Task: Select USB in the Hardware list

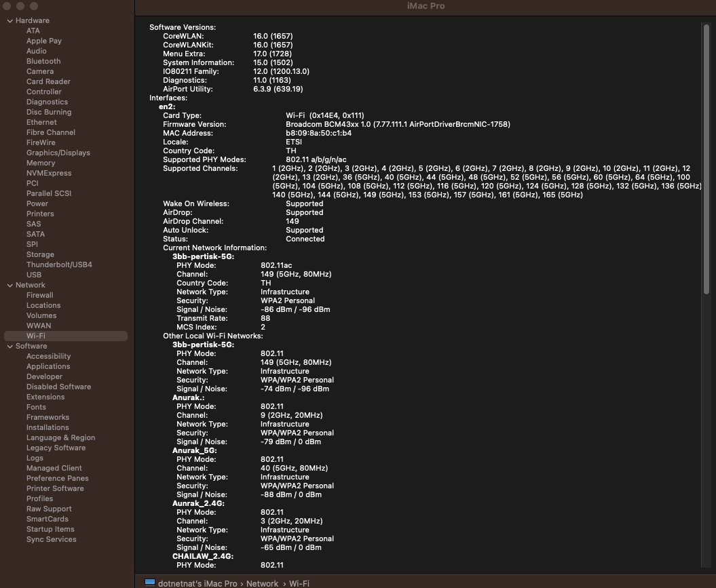Action: [34, 275]
